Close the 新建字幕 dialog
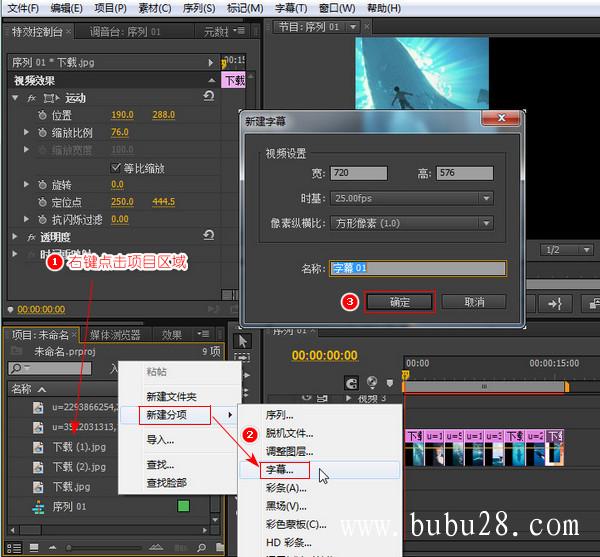The image size is (600, 557). click(x=501, y=118)
